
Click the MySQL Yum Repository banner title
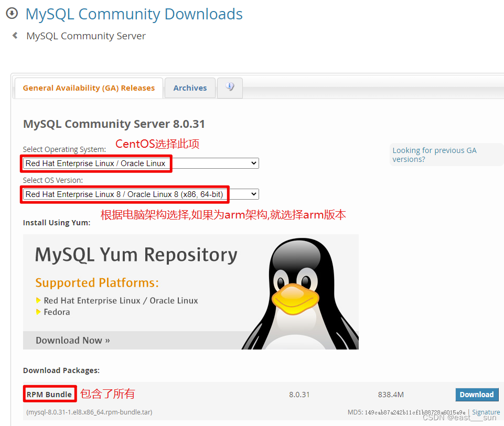pos(136,255)
